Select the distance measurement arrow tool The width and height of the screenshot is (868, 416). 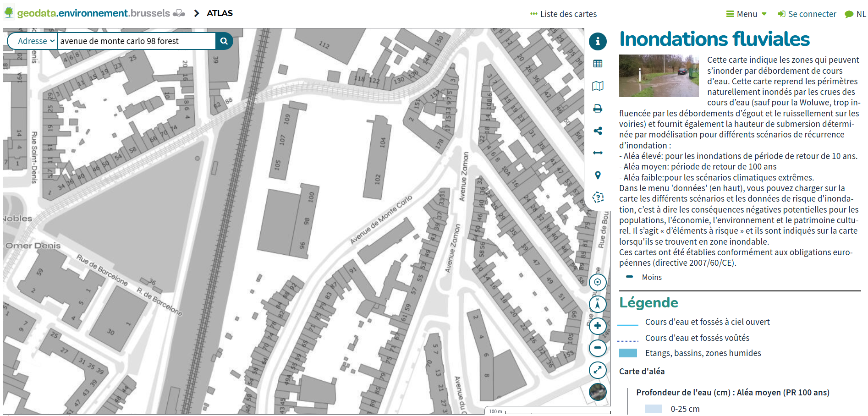[x=598, y=153]
